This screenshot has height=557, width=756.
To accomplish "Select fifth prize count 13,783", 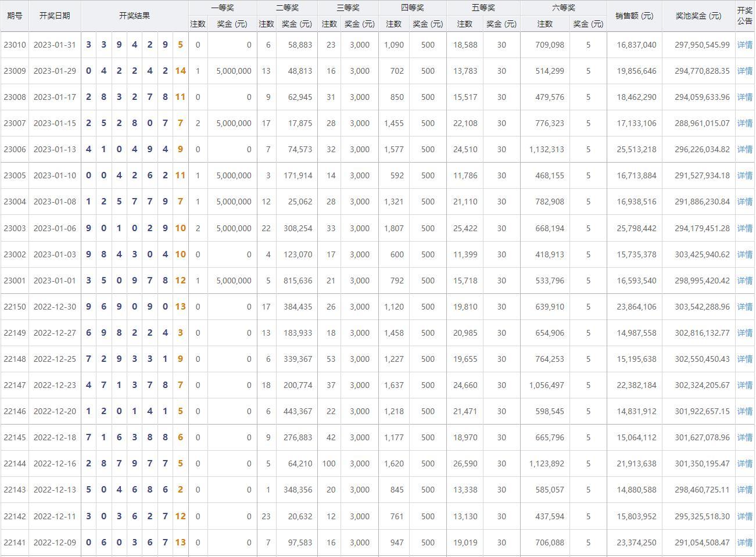I will pos(465,71).
